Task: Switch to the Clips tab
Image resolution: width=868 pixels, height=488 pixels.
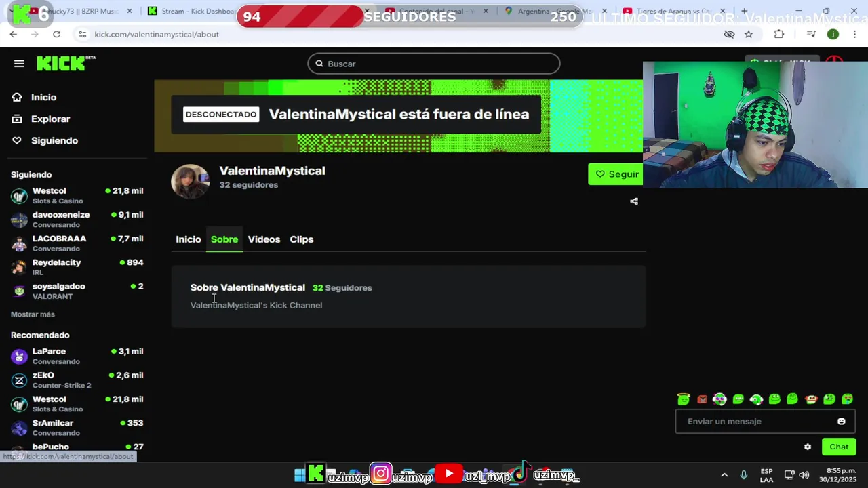Action: 302,239
